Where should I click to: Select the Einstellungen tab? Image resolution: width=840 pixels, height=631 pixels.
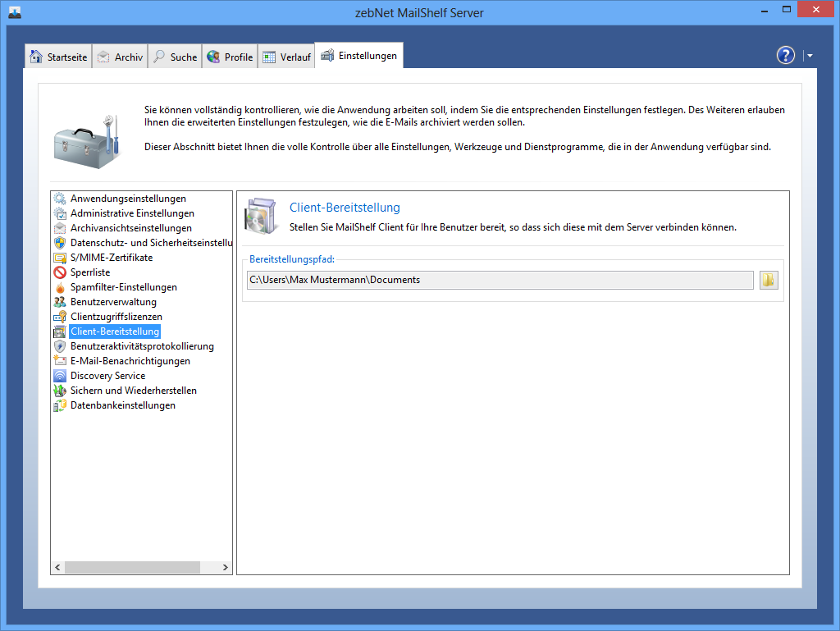click(359, 55)
